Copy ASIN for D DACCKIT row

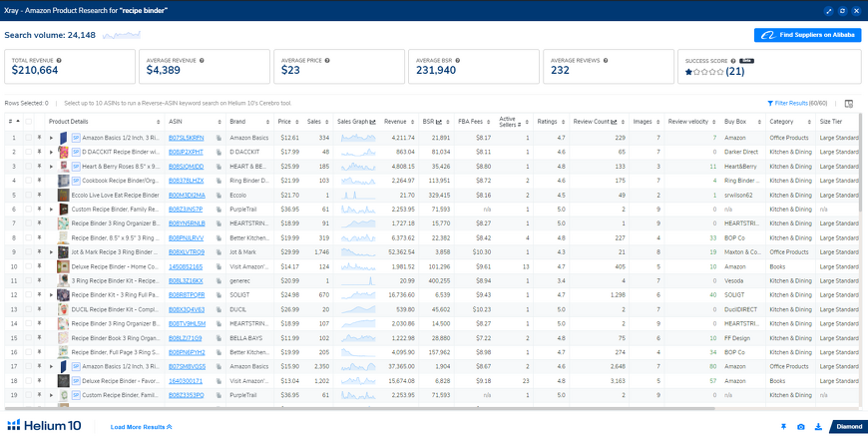click(219, 152)
